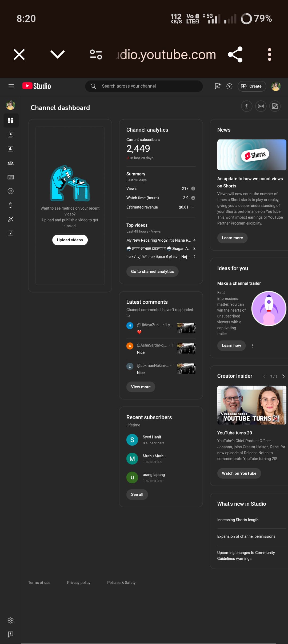
Task: Open Upcoming changes to Community Guidelines warnings
Action: click(246, 556)
